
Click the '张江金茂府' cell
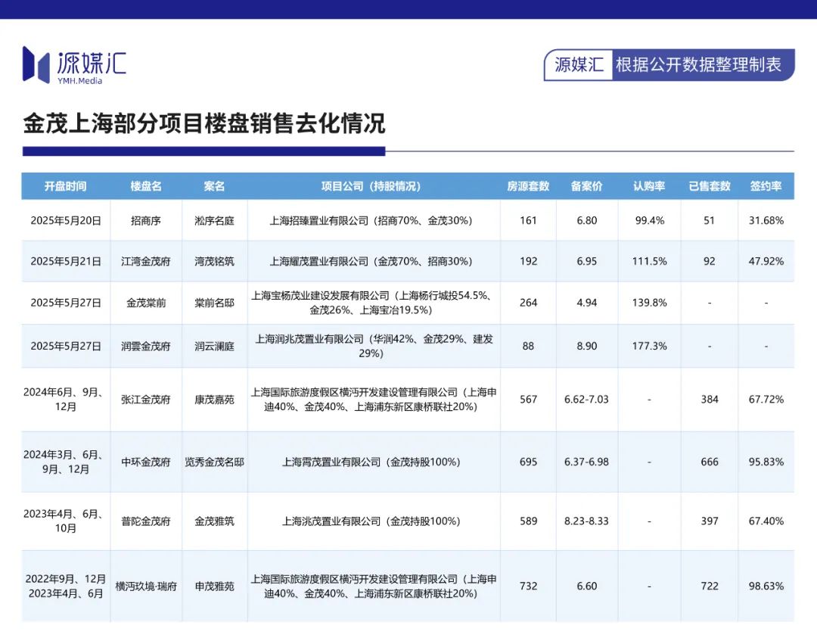pos(146,399)
